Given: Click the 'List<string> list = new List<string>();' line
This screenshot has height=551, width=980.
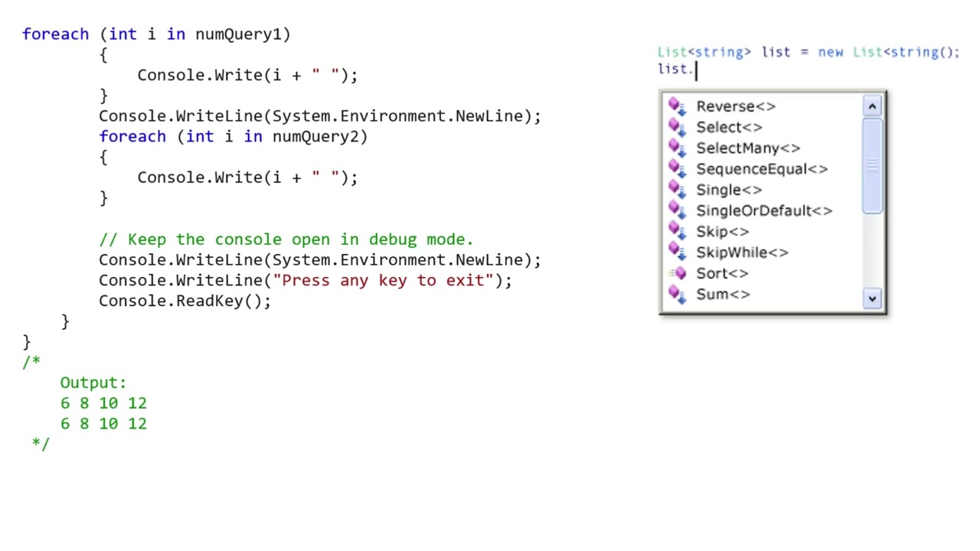Looking at the screenshot, I should click(808, 52).
